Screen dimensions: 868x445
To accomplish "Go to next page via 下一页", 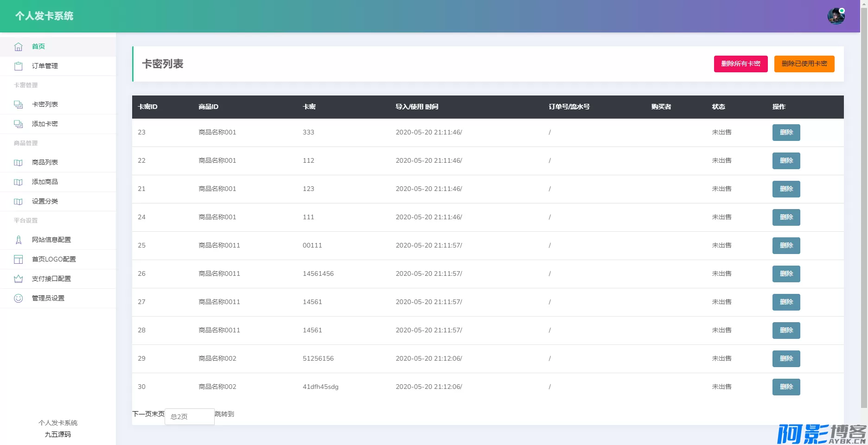I will coord(142,414).
